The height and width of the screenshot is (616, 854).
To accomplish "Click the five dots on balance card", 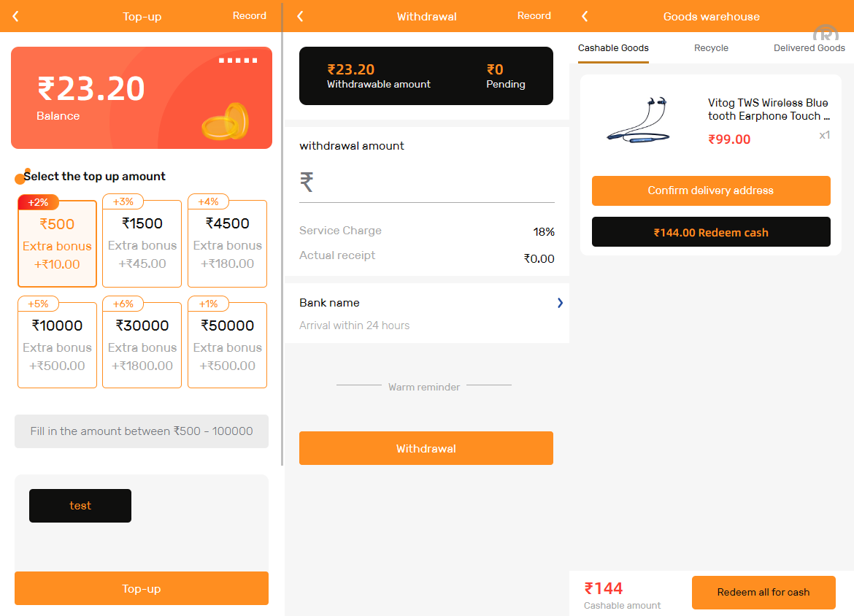I will click(x=238, y=61).
